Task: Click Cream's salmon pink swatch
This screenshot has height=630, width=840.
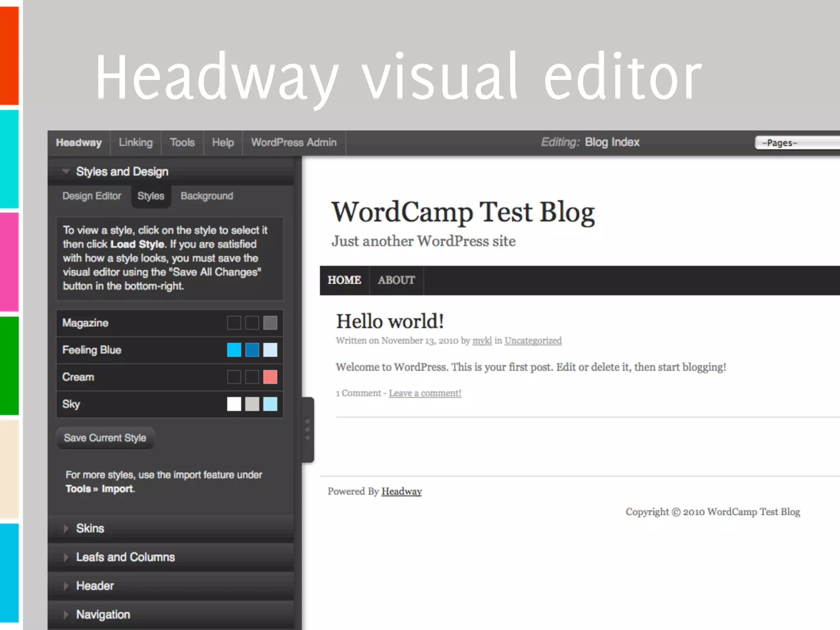Action: pos(270,377)
